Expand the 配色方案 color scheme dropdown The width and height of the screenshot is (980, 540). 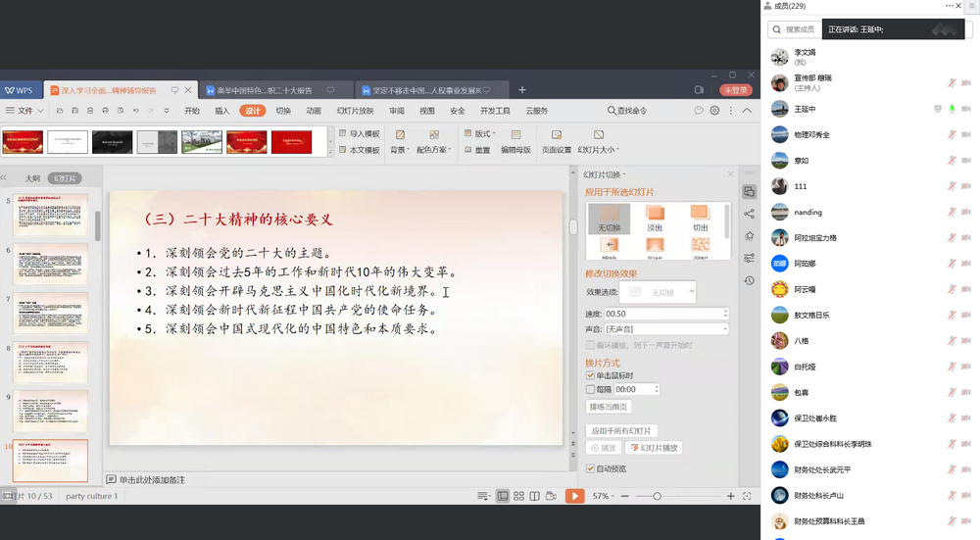(433, 150)
